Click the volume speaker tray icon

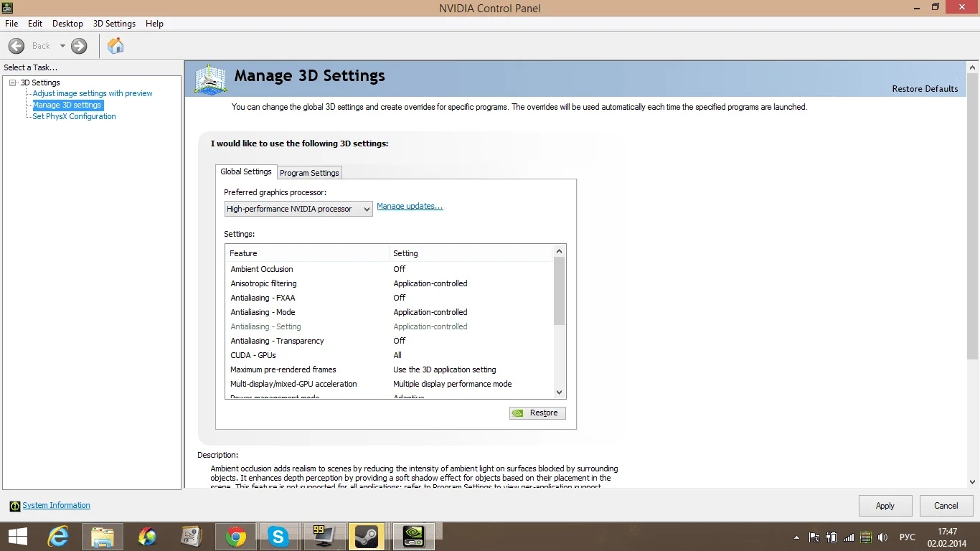click(x=883, y=537)
